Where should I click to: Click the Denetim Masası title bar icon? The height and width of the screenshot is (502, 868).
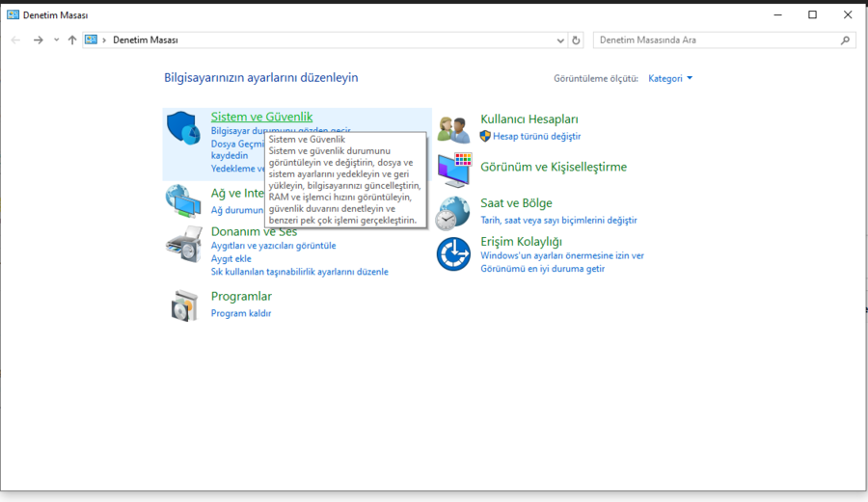point(13,14)
